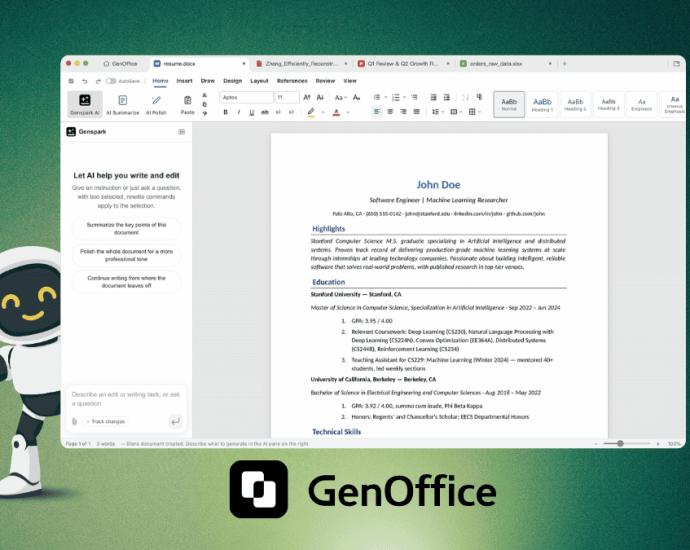This screenshot has height=550, width=690.
Task: Click 'Polish the whole document' suggestion
Action: [126, 255]
